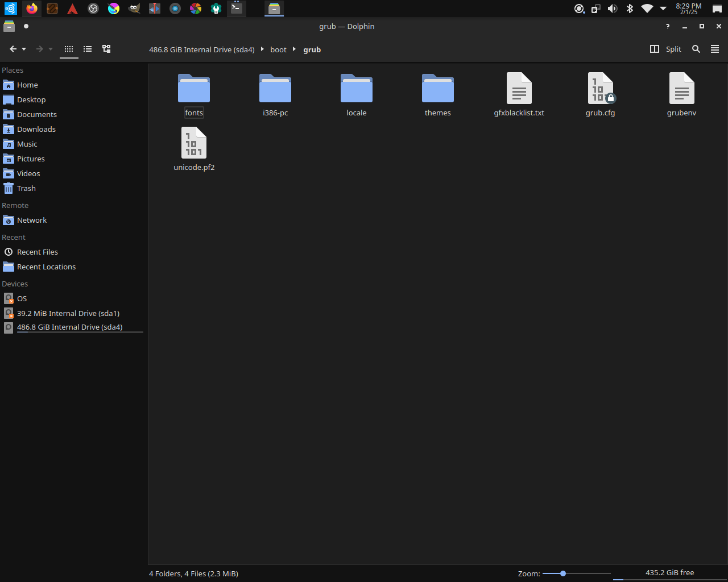
Task: Click the Back navigation arrow
Action: pyautogui.click(x=13, y=49)
